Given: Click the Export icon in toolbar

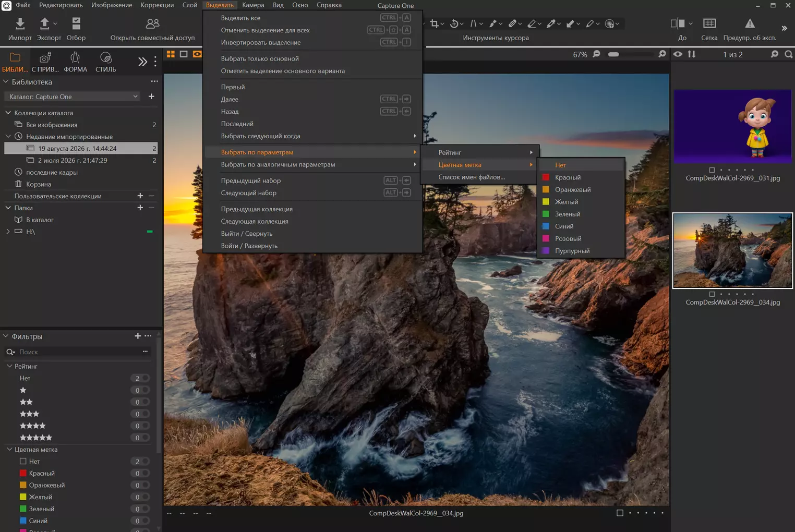Looking at the screenshot, I should (x=45, y=23).
